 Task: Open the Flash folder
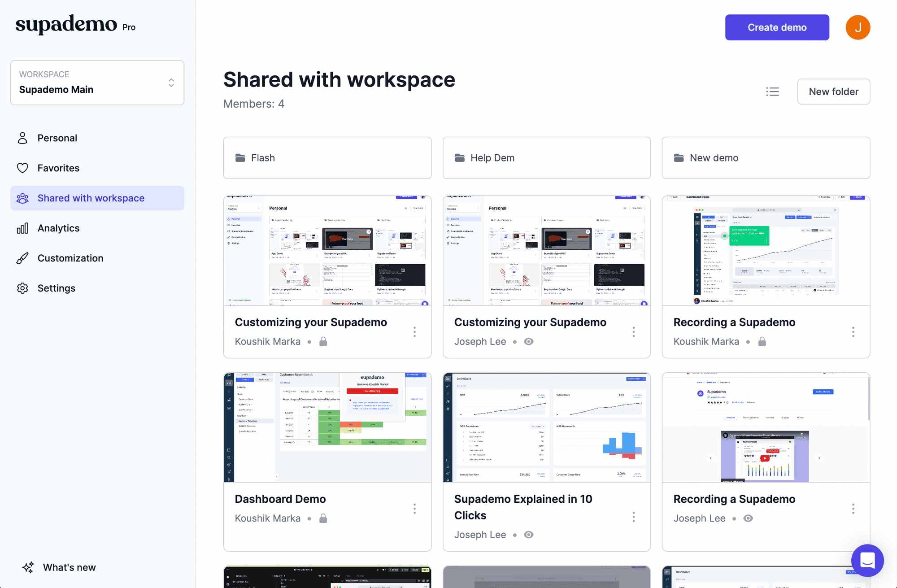click(327, 158)
